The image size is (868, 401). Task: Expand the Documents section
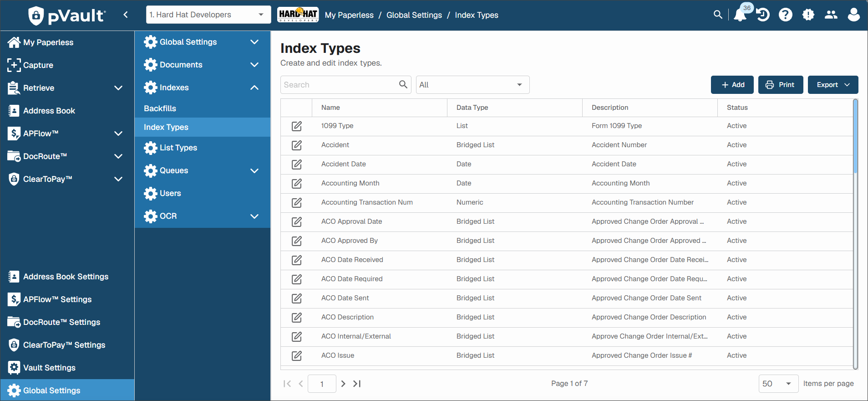point(254,65)
